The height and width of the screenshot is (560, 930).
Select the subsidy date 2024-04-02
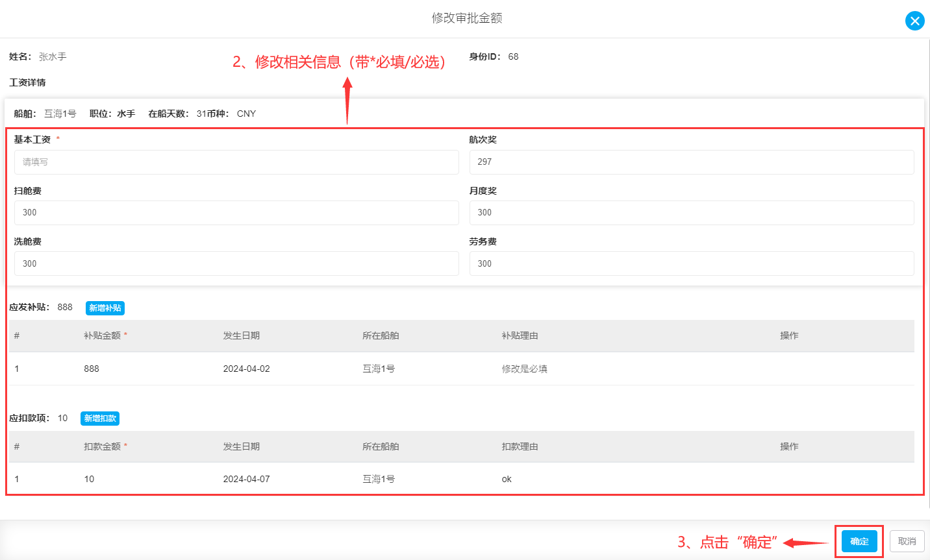point(246,369)
